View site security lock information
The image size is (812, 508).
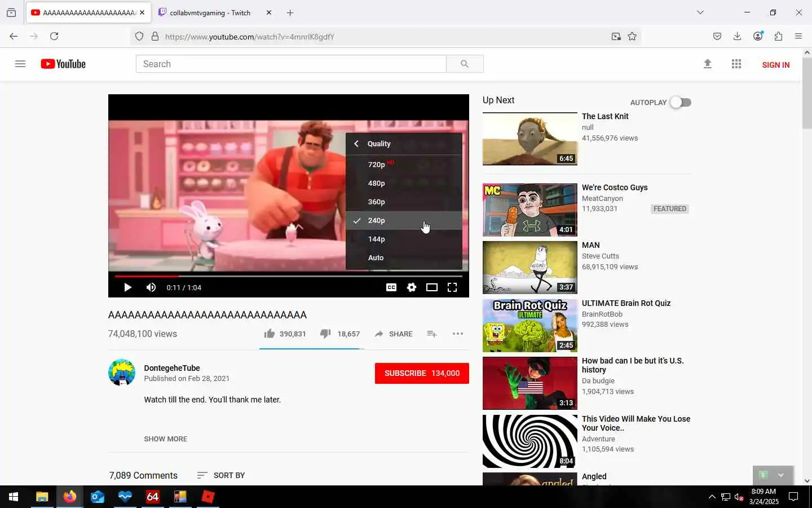click(155, 36)
